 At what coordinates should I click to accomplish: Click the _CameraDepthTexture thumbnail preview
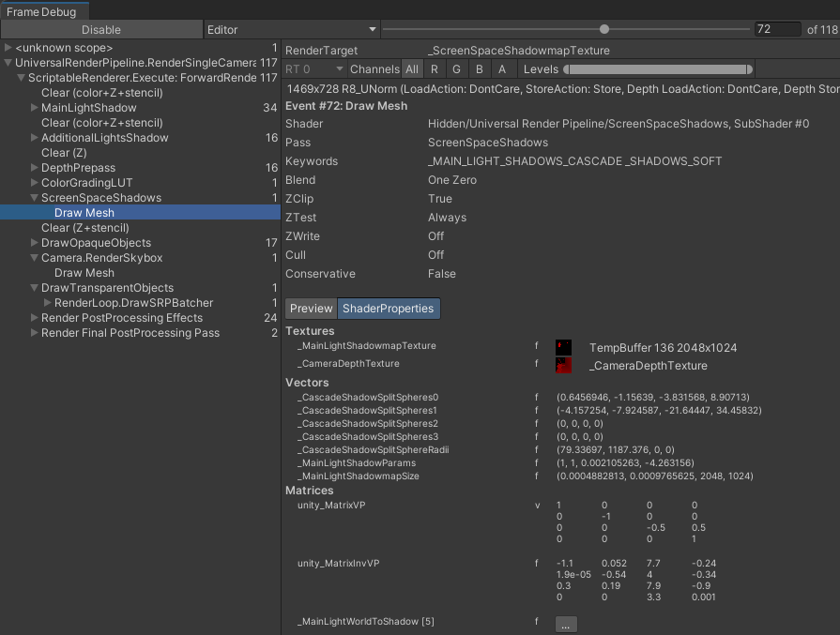pyautogui.click(x=563, y=365)
